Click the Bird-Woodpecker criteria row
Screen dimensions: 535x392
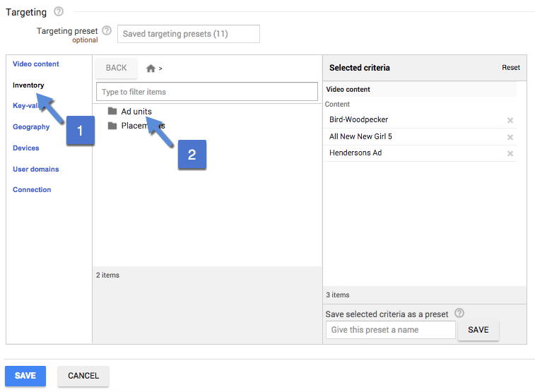[420, 119]
